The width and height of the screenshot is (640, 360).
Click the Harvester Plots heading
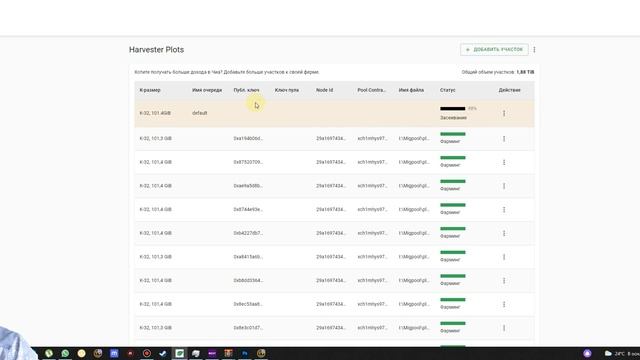click(156, 50)
